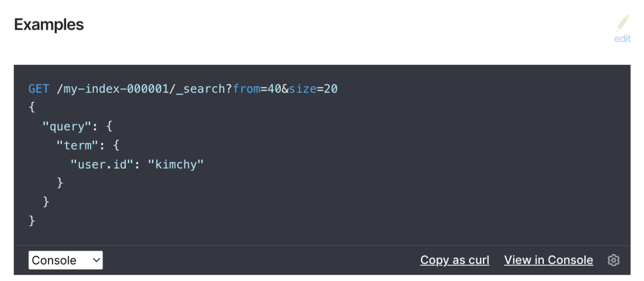Click the pencil edit icon
This screenshot has height=281, width=644.
[x=623, y=23]
